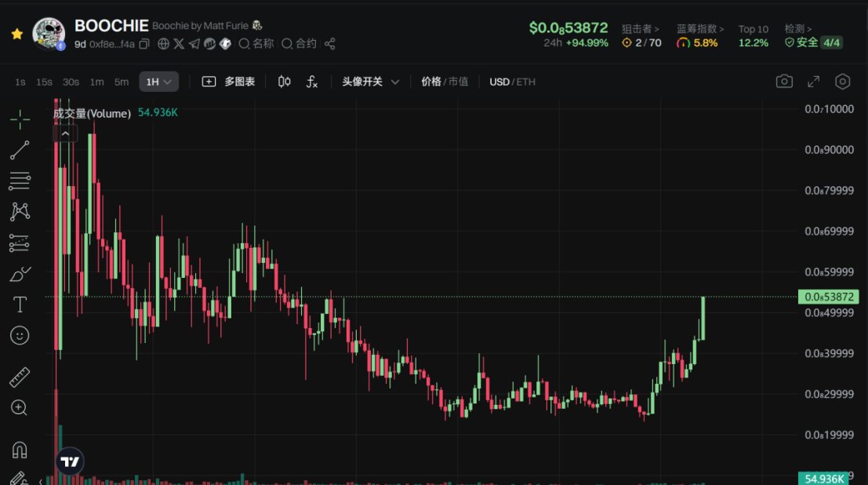
Task: Expand chart to fullscreen
Action: pyautogui.click(x=813, y=82)
